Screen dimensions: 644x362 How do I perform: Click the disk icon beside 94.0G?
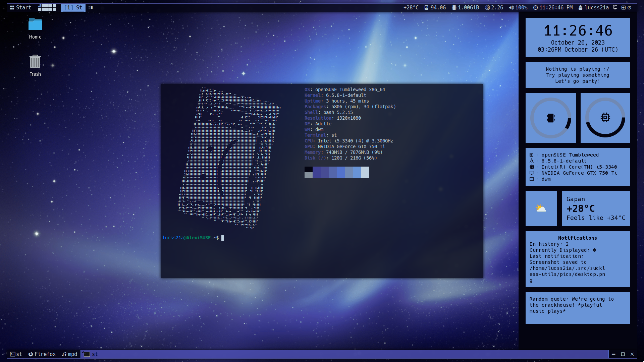427,7
